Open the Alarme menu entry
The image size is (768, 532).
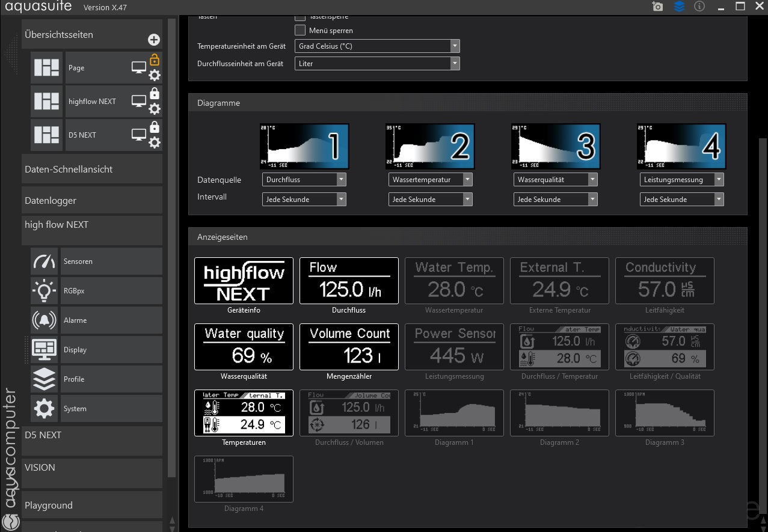tap(111, 320)
